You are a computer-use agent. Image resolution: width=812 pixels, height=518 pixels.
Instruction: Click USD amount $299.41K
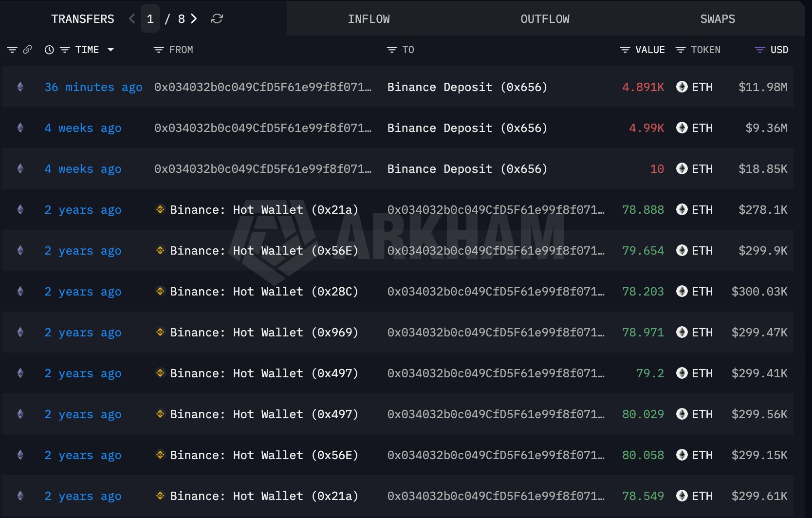[759, 373]
